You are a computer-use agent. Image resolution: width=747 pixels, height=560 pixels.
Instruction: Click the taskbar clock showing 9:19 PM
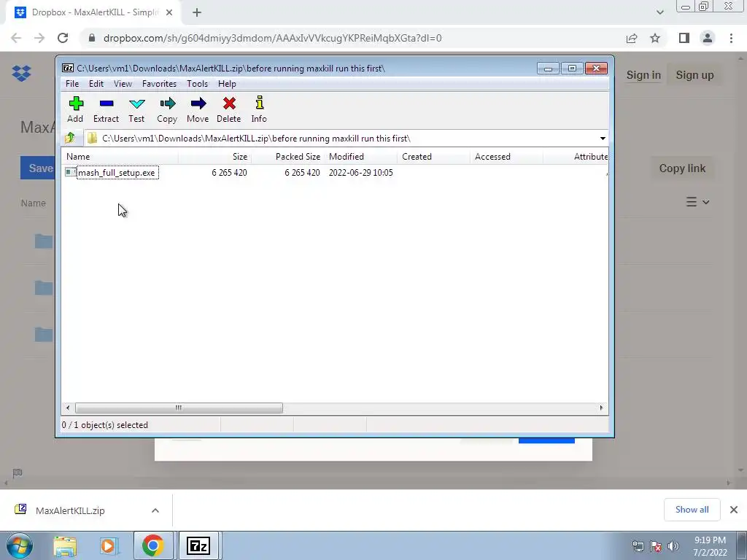pyautogui.click(x=710, y=546)
